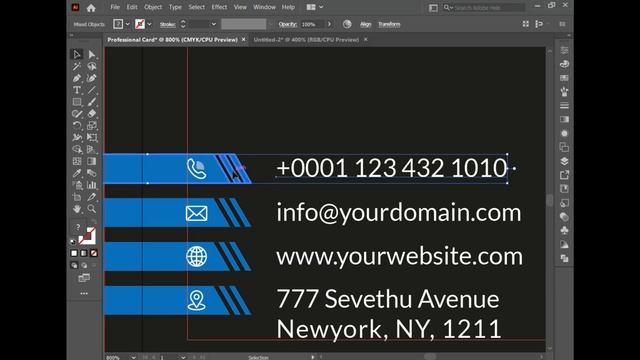Select the Free Transform tool

(x=92, y=137)
